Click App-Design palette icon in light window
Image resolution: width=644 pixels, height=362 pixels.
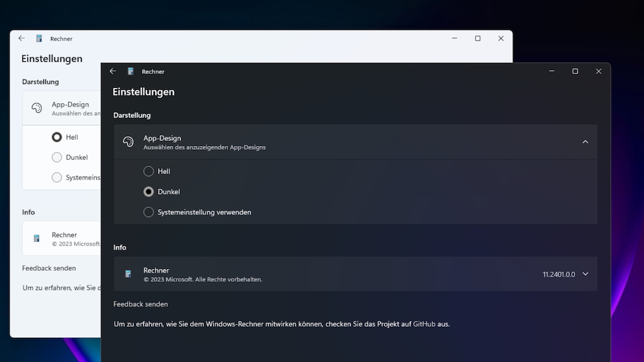[x=36, y=108]
